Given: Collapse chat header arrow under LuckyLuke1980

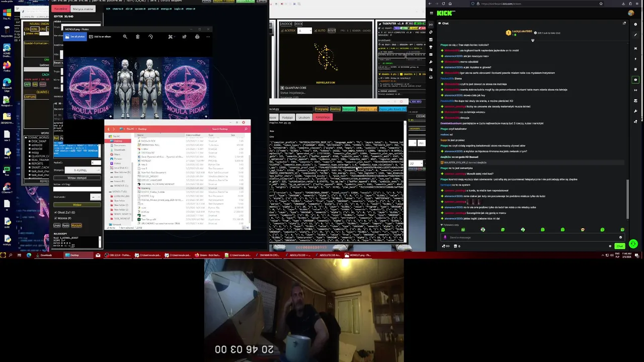Looking at the screenshot, I should pyautogui.click(x=532, y=41).
